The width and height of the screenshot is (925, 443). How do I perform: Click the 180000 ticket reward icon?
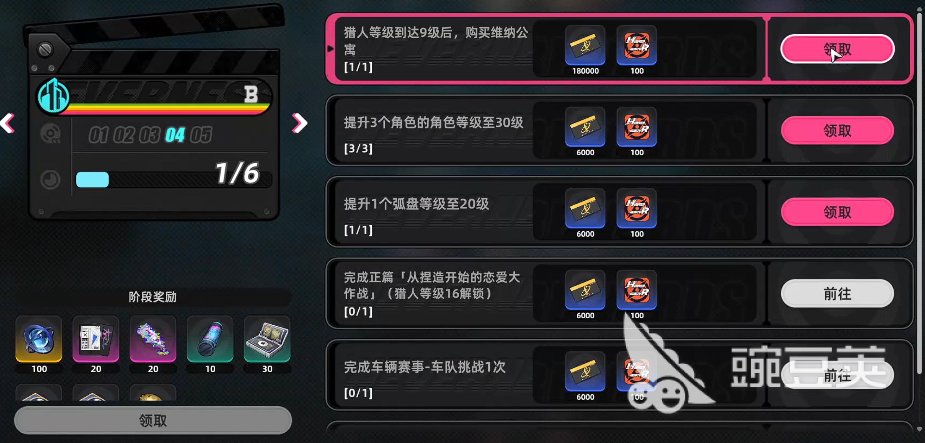[585, 45]
